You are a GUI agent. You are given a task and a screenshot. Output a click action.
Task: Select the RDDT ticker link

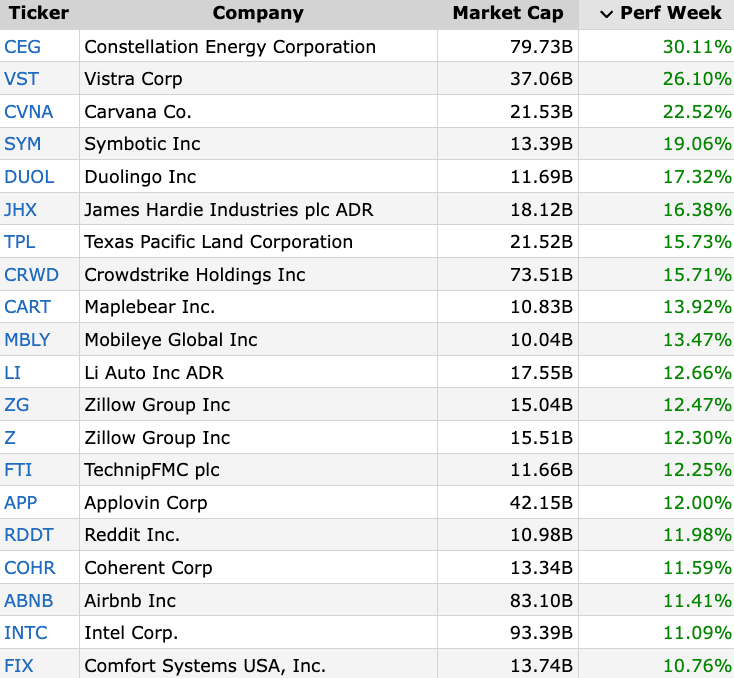[x=29, y=535]
